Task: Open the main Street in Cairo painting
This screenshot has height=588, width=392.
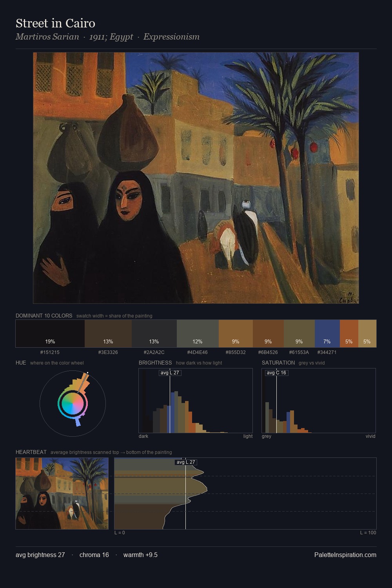Action: (x=196, y=178)
